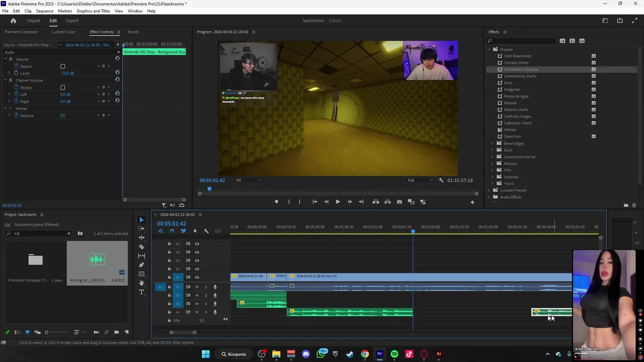Open the Sequence menu
This screenshot has width=644, height=362.
[44, 11]
